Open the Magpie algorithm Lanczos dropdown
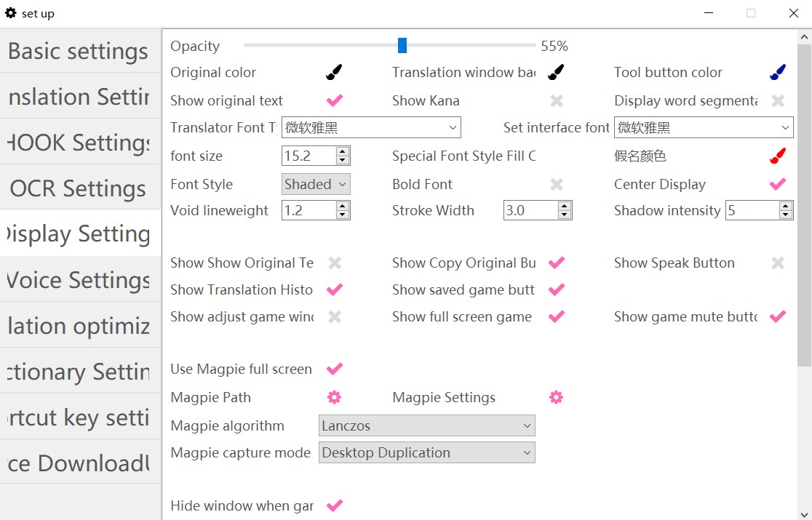The image size is (812, 520). [x=426, y=425]
